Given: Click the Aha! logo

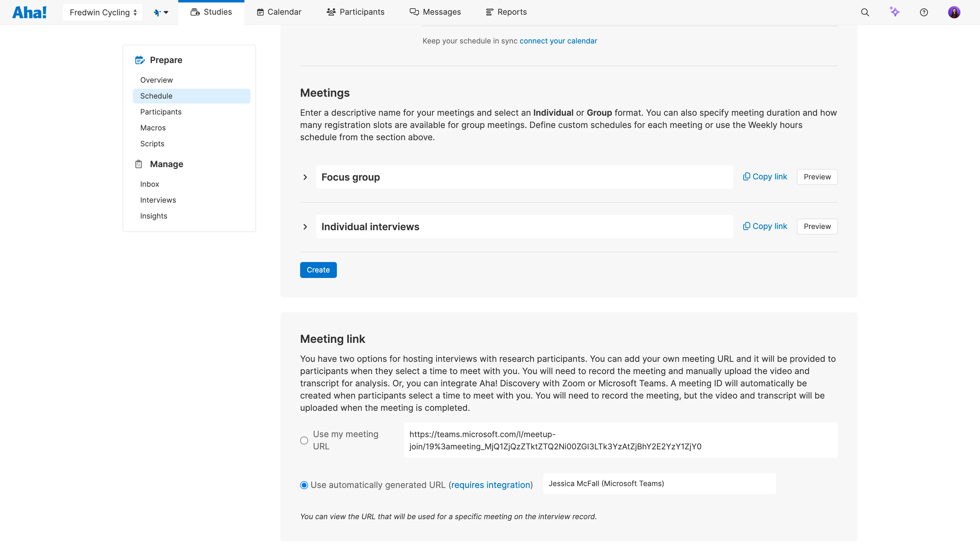Looking at the screenshot, I should 29,12.
